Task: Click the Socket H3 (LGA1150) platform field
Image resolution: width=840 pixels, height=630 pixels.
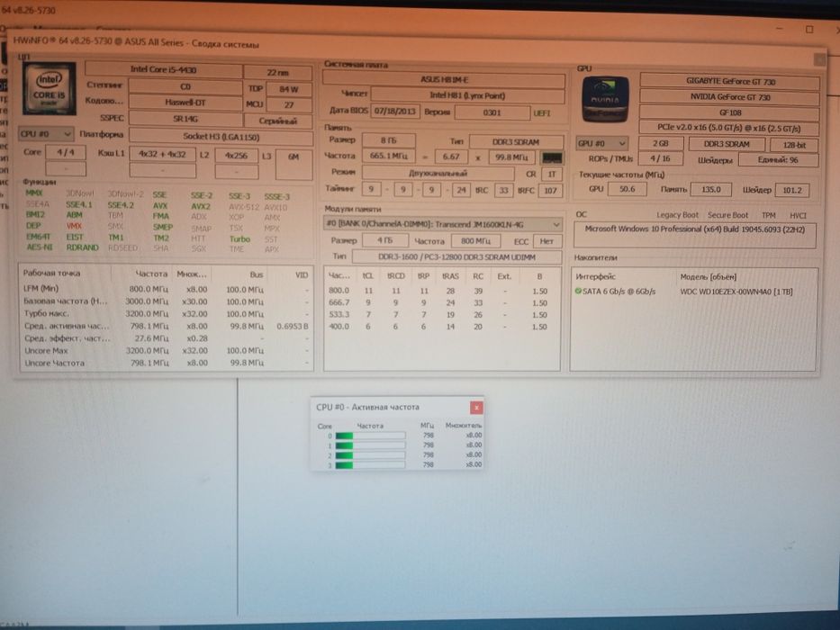Action: [221, 137]
